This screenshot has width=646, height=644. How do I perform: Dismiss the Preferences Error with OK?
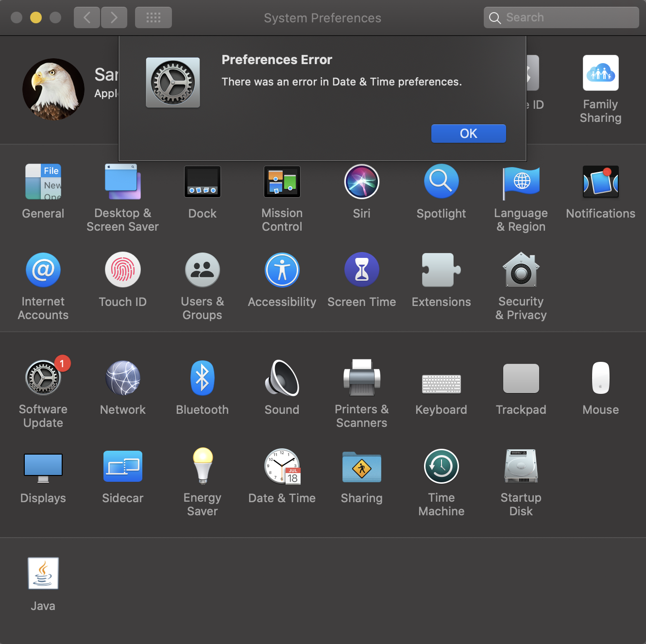click(x=469, y=134)
